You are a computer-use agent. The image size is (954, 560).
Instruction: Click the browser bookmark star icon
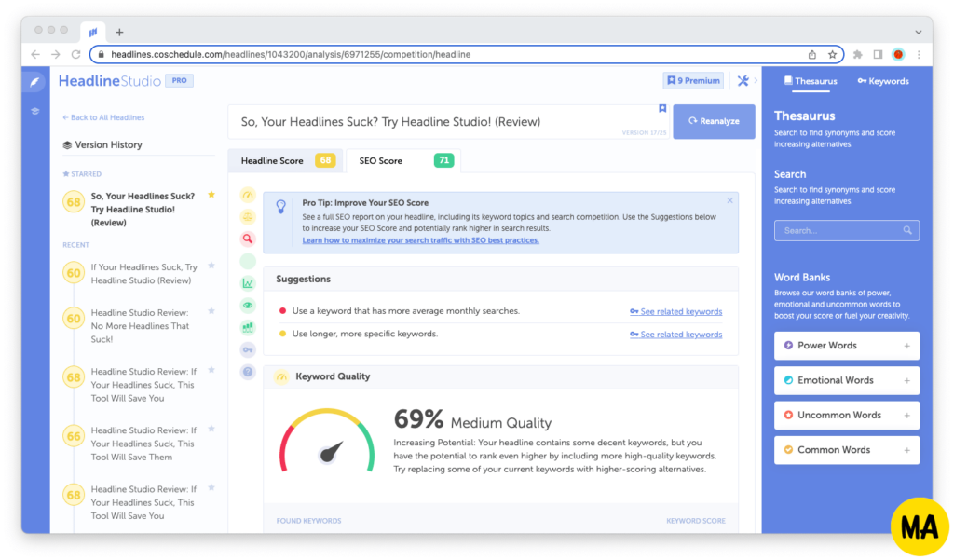832,55
